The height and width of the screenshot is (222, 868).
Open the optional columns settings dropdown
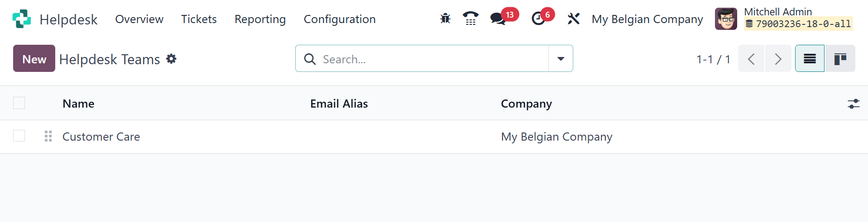(854, 104)
